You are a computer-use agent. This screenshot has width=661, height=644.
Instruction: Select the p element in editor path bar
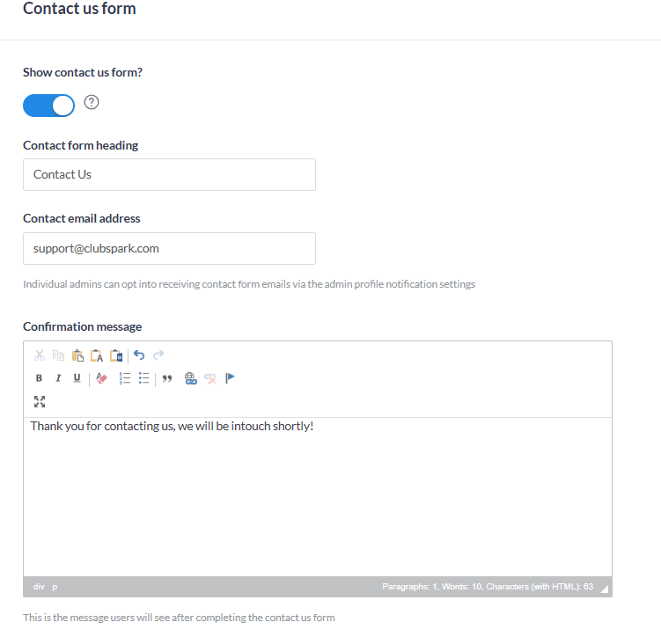pyautogui.click(x=55, y=587)
